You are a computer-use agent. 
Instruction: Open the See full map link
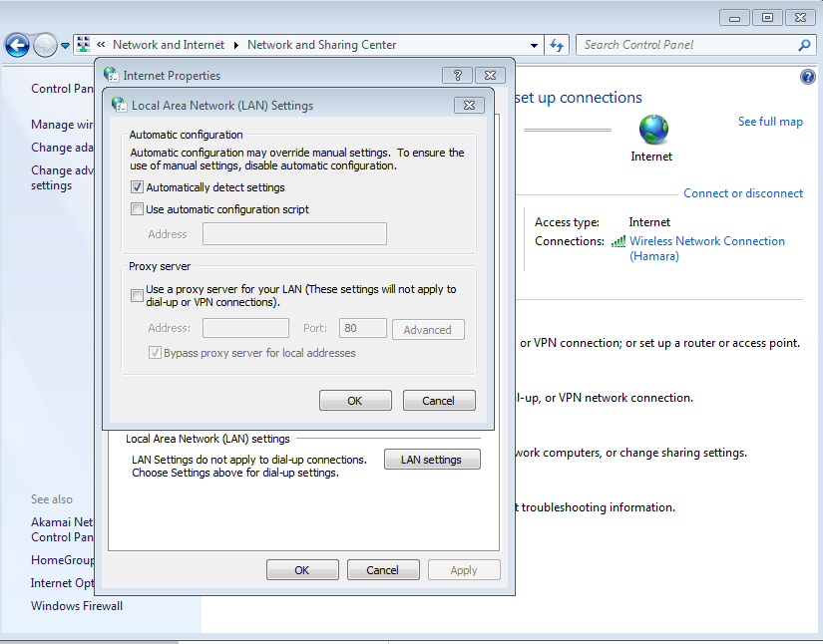(x=770, y=122)
